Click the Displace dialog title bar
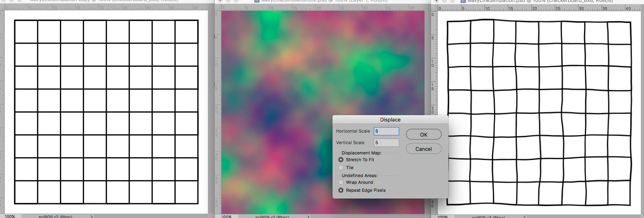This screenshot has width=644, height=218. pos(390,120)
